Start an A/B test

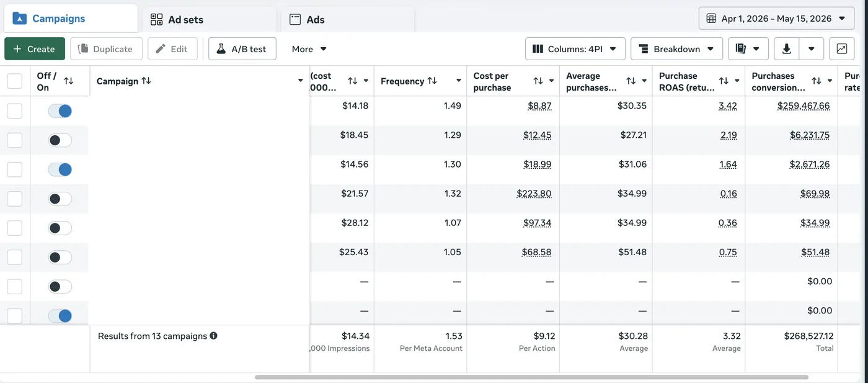(242, 49)
